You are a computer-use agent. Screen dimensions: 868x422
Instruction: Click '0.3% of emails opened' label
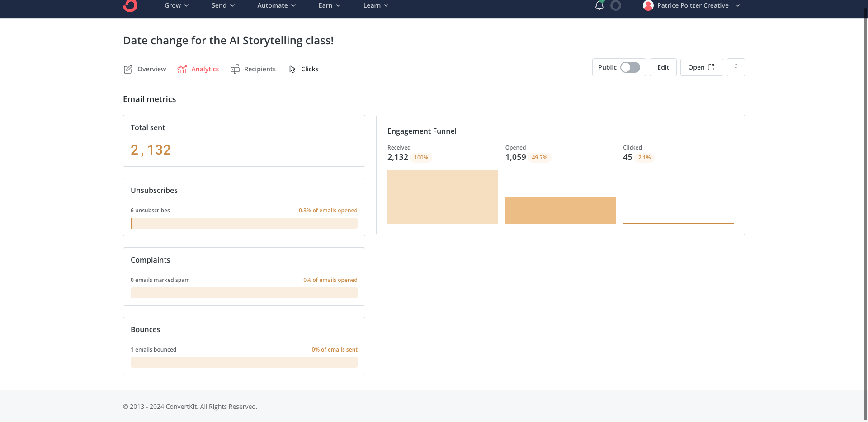[x=328, y=211]
